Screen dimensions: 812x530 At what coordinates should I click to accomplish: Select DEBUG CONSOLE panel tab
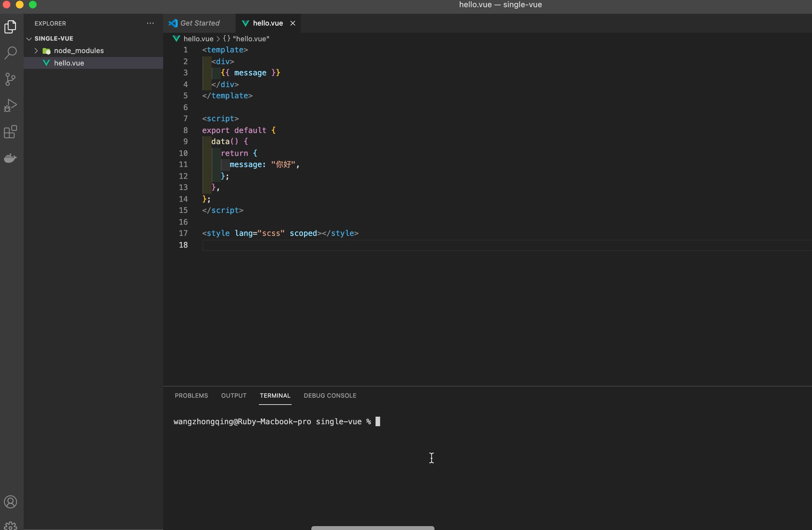[x=330, y=395]
